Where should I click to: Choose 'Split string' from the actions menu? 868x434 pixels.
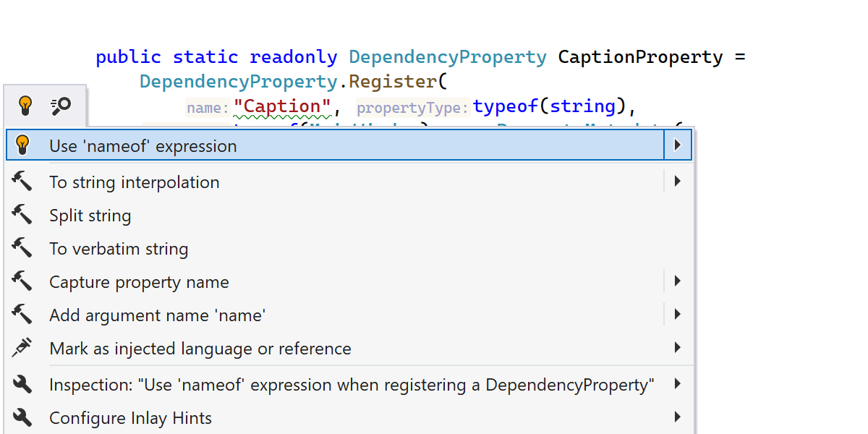(90, 216)
